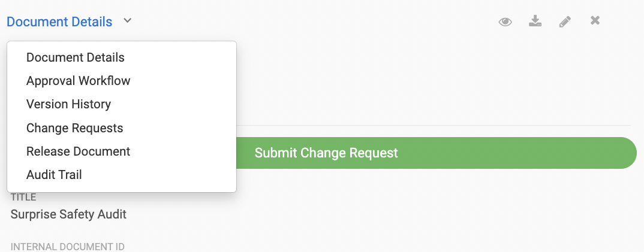Dismiss the document view using the cross icon
This screenshot has width=644, height=252.
coord(595,20)
